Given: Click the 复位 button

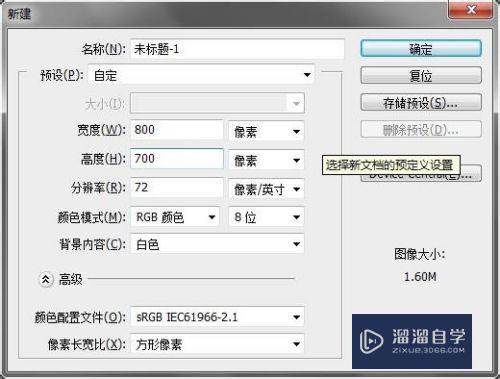Looking at the screenshot, I should (x=421, y=76).
